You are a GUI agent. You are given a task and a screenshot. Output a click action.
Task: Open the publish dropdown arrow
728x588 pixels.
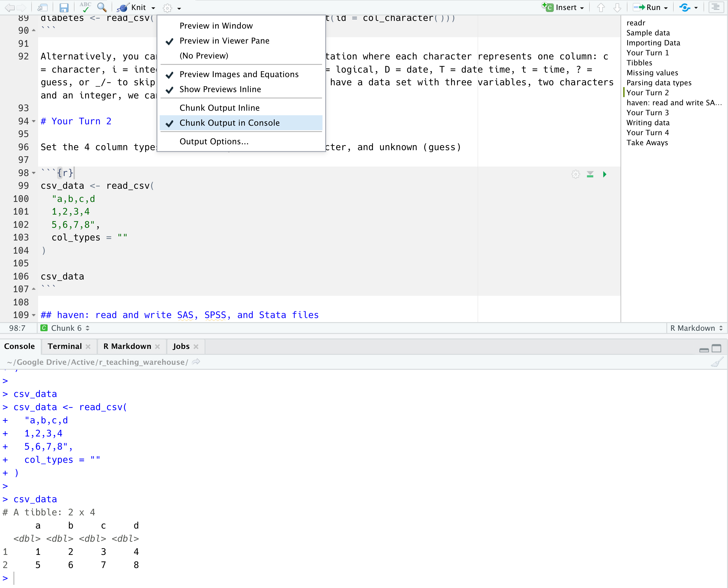pyautogui.click(x=696, y=8)
